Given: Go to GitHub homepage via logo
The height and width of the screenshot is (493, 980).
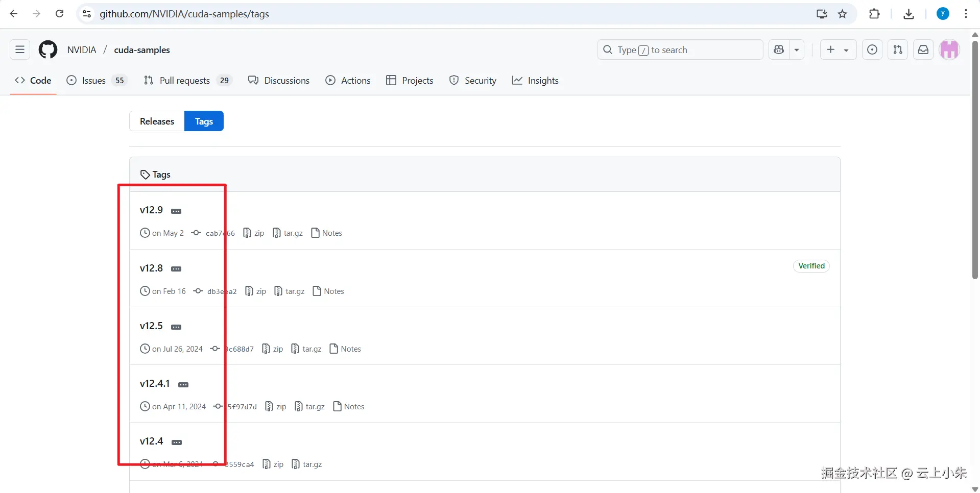Looking at the screenshot, I should click(x=48, y=50).
